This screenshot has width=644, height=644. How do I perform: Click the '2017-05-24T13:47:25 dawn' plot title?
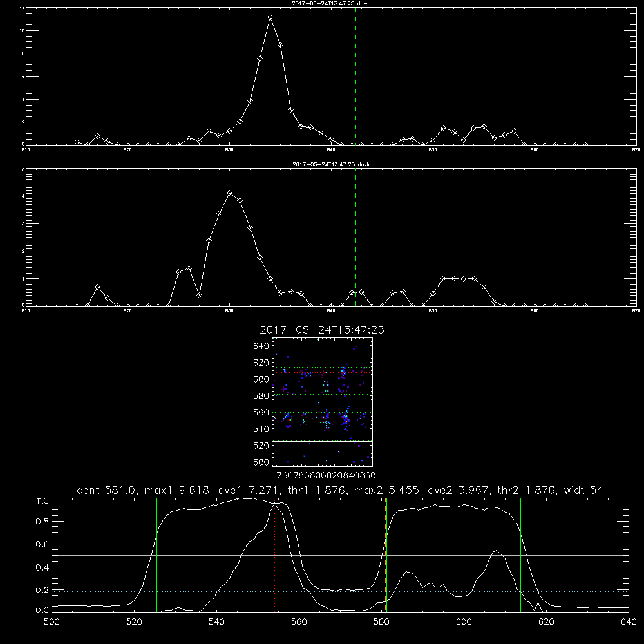pyautogui.click(x=331, y=3)
